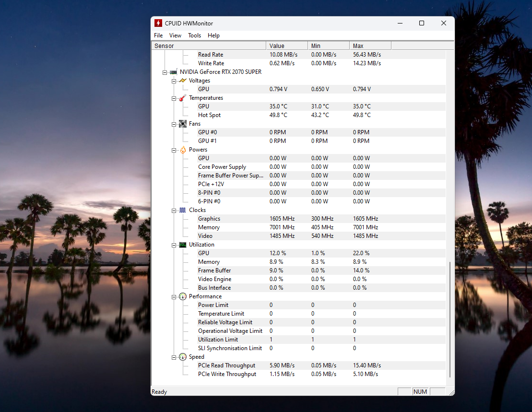
Task: Click the Utilization graph icon
Action: click(183, 245)
